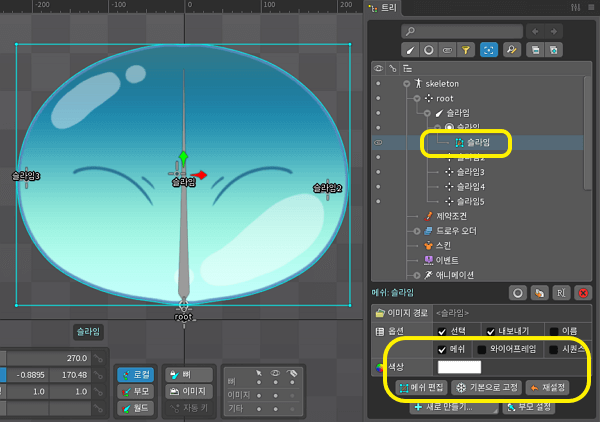Enable the 와이어프레임 checkbox
The height and width of the screenshot is (422, 600).
[x=482, y=349]
